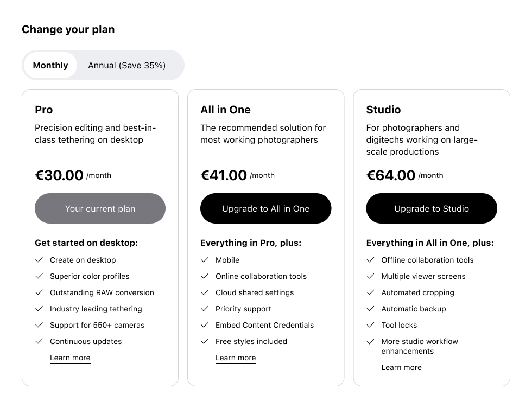Click checkmark icon beside Superior color profiles
532x408 pixels.
[39, 276]
